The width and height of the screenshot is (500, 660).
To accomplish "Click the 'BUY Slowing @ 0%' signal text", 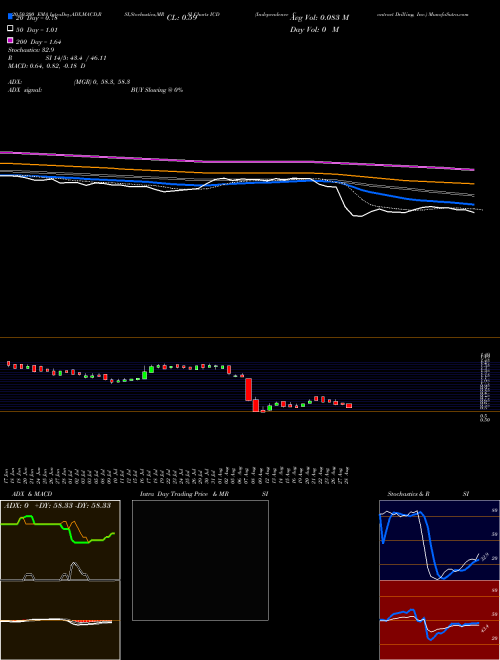I will tap(157, 90).
